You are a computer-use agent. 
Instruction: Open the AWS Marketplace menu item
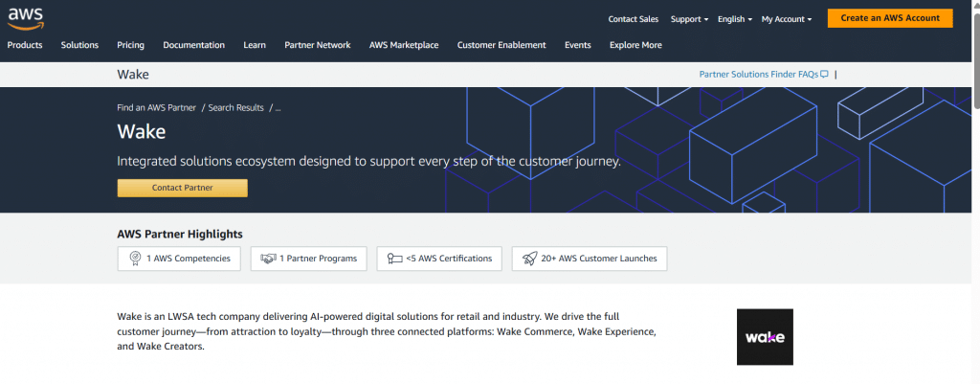click(x=404, y=45)
